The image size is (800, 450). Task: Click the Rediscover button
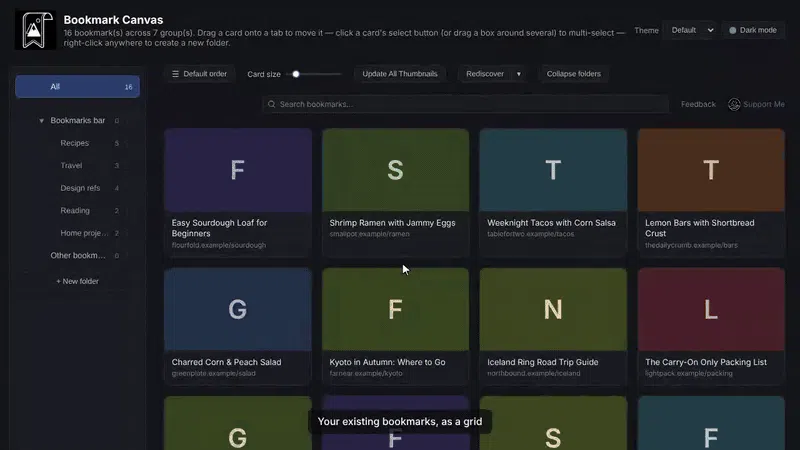tap(485, 74)
